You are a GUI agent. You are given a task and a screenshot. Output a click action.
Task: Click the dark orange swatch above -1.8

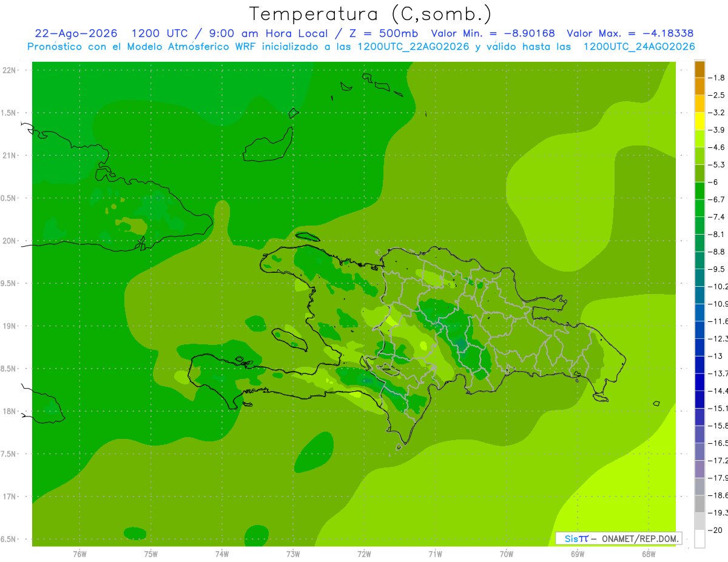click(x=699, y=69)
